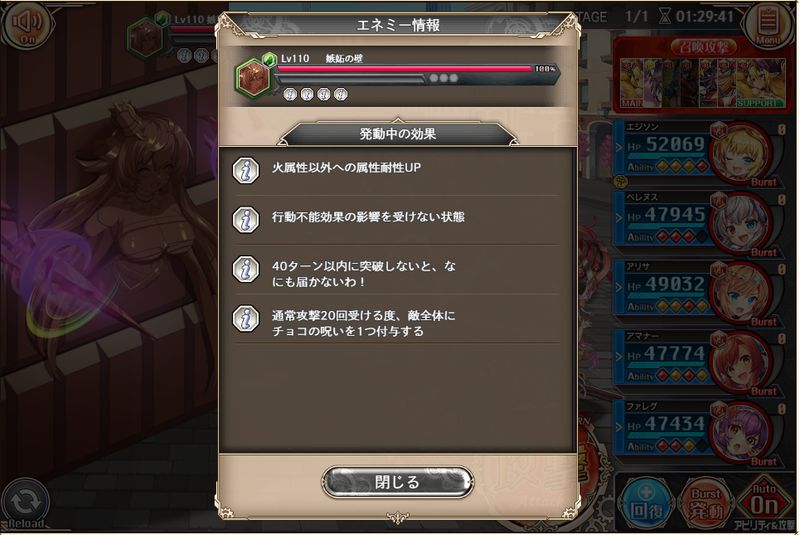Open the 召喚攻撃 summon panel
This screenshot has width=800, height=535.
pos(703,74)
